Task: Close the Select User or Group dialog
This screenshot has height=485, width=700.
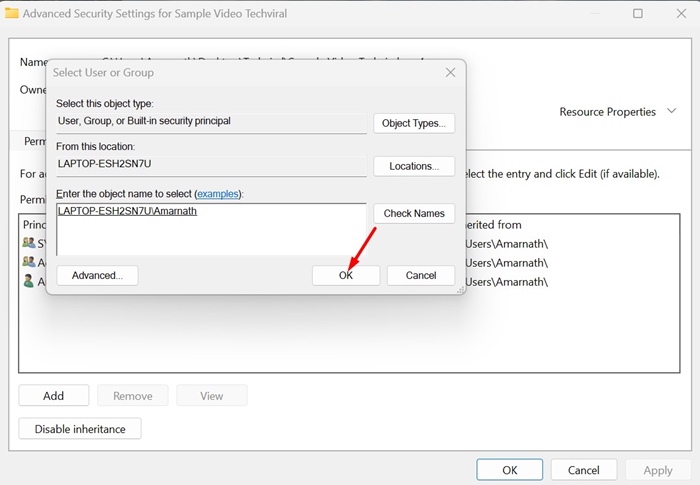Action: [450, 73]
